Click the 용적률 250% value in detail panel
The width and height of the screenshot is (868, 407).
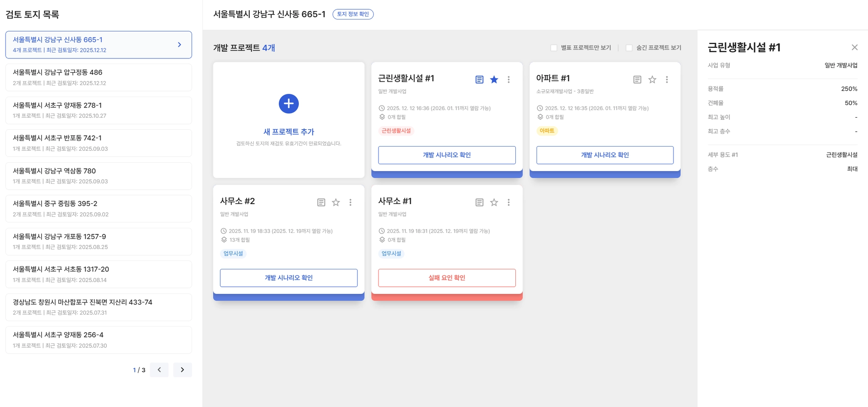[x=849, y=89]
